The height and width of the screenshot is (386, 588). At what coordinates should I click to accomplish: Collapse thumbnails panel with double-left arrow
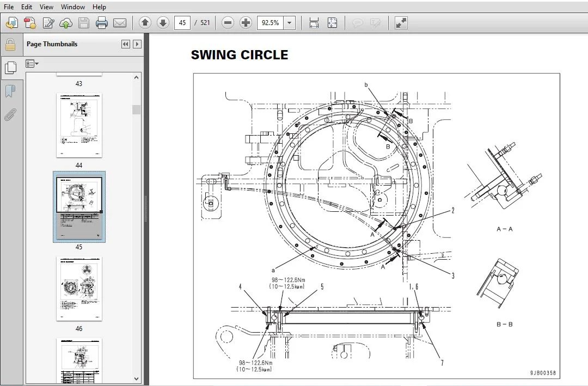click(126, 44)
